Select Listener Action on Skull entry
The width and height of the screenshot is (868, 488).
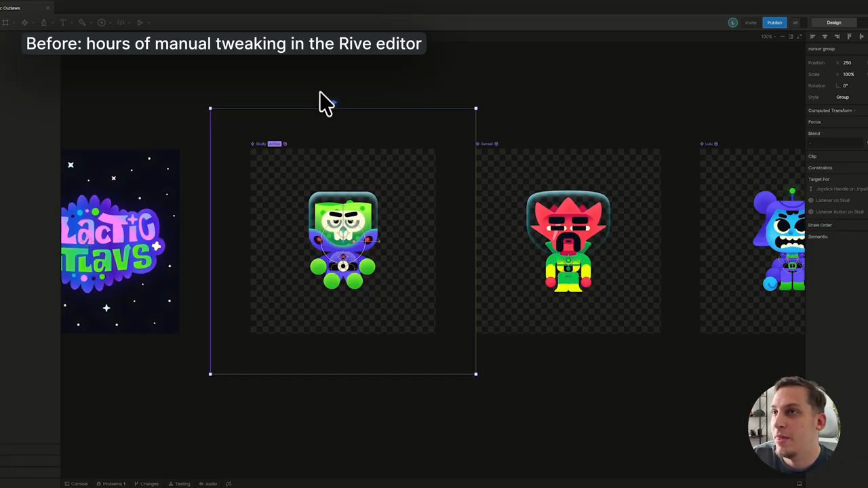837,212
